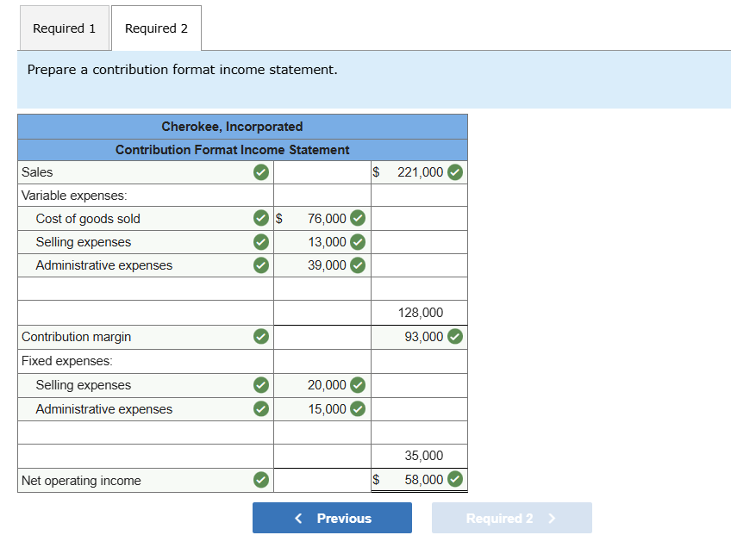Select the Required 2 tab

click(x=156, y=28)
